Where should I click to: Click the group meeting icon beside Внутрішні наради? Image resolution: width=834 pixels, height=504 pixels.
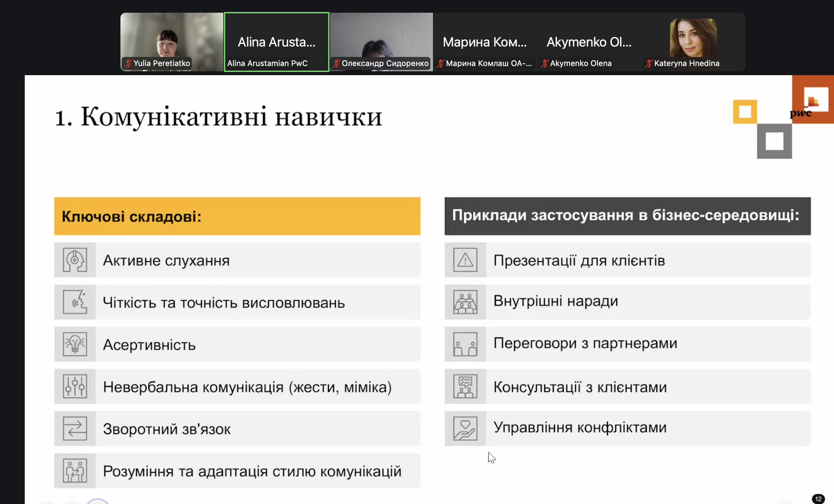tap(465, 302)
